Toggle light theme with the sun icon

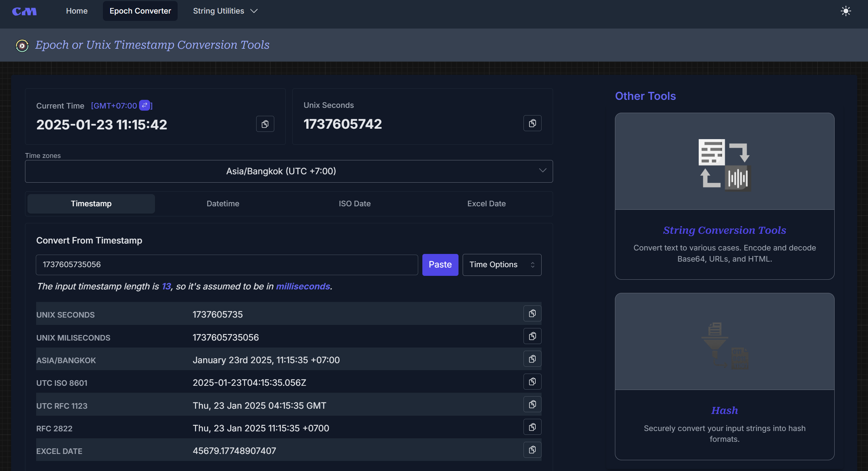click(x=845, y=11)
